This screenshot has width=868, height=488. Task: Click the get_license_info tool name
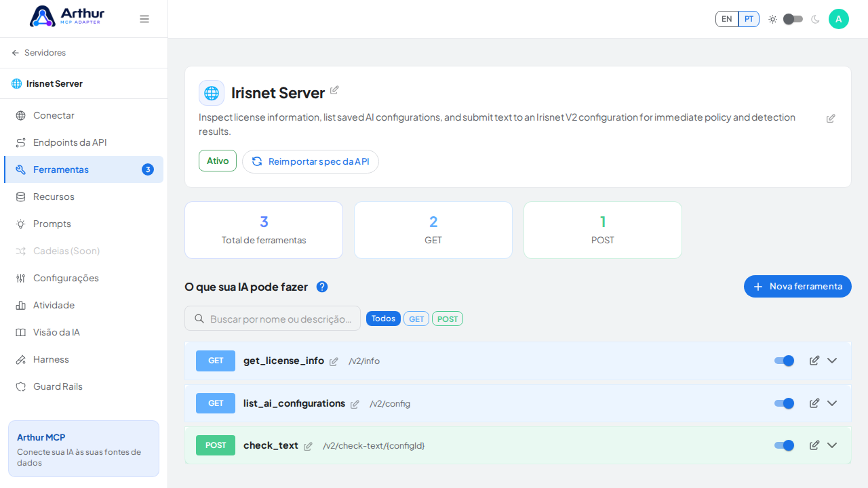283,361
